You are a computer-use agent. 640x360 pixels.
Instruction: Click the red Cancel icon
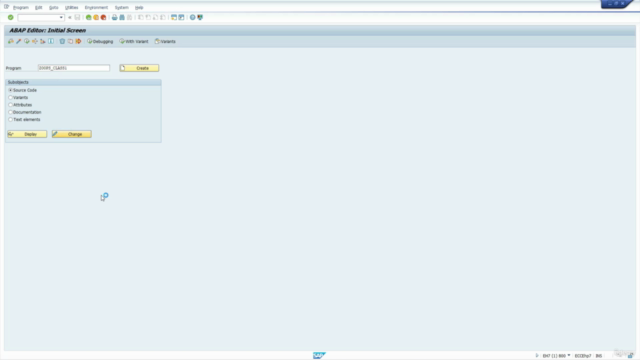(x=103, y=18)
